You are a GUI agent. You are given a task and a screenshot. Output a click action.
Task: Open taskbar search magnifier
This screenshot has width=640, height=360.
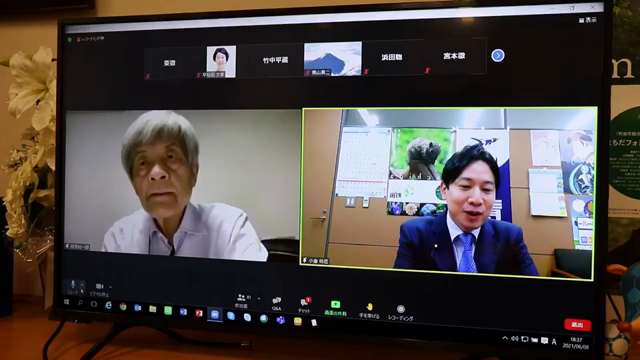pos(80,303)
